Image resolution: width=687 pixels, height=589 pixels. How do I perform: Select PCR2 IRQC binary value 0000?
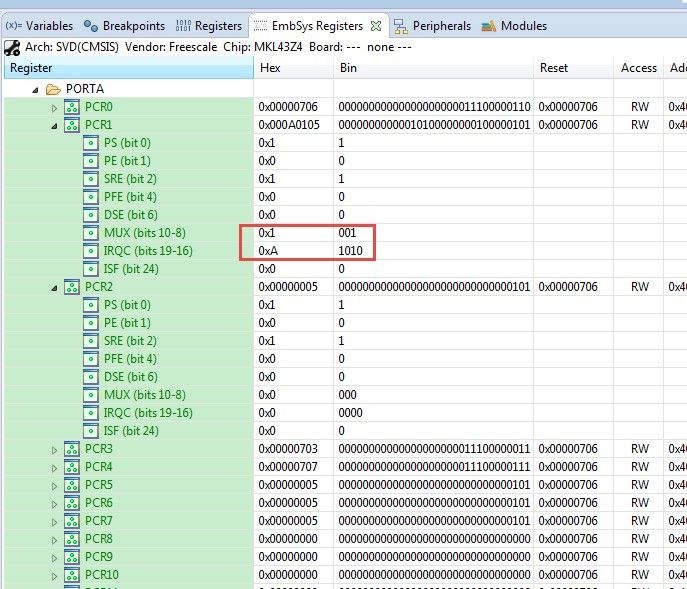(x=351, y=413)
